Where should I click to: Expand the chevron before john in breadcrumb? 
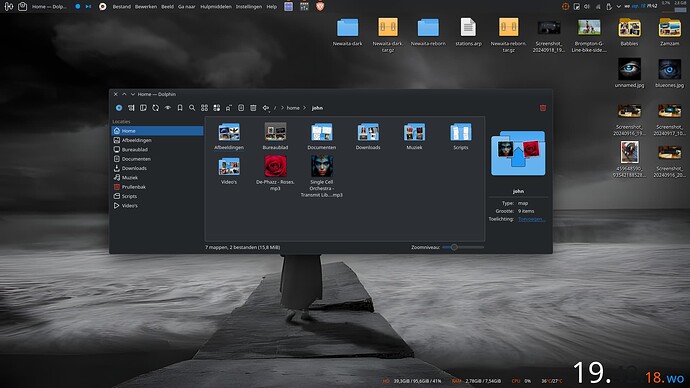click(304, 108)
